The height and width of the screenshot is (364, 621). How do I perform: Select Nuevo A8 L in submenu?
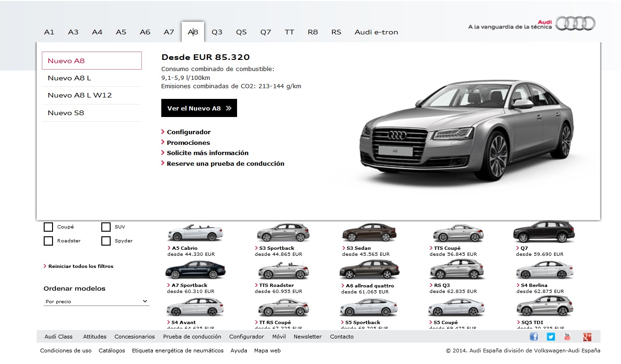92,78
